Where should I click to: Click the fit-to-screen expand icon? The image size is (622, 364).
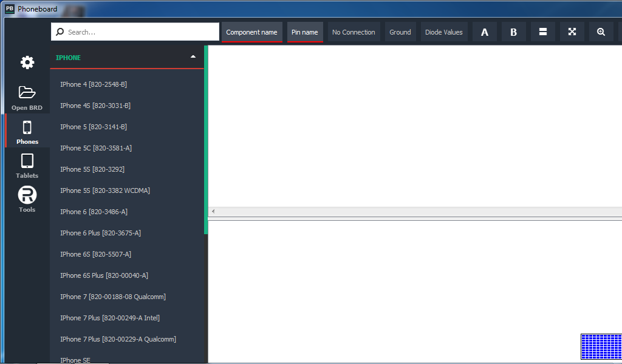click(572, 32)
